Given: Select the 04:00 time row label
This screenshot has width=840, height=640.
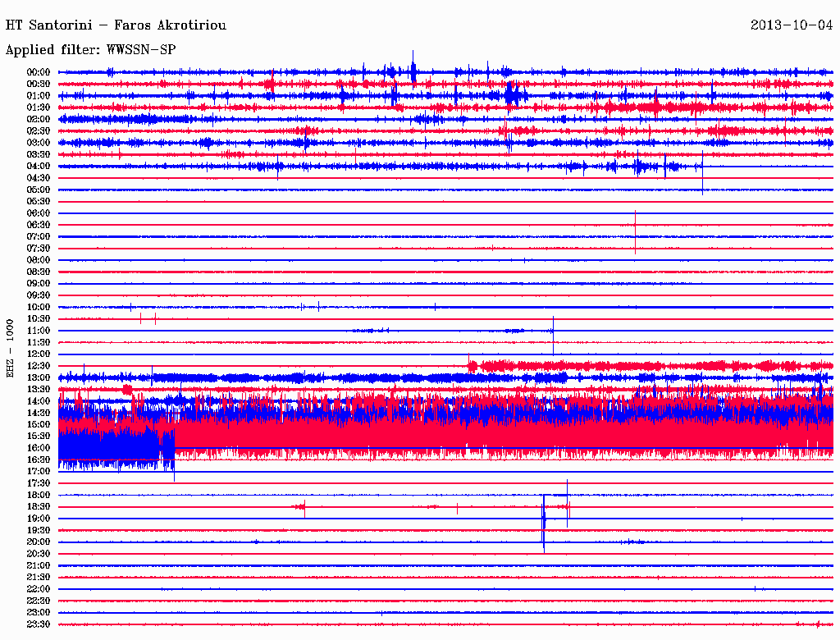Looking at the screenshot, I should pos(39,167).
